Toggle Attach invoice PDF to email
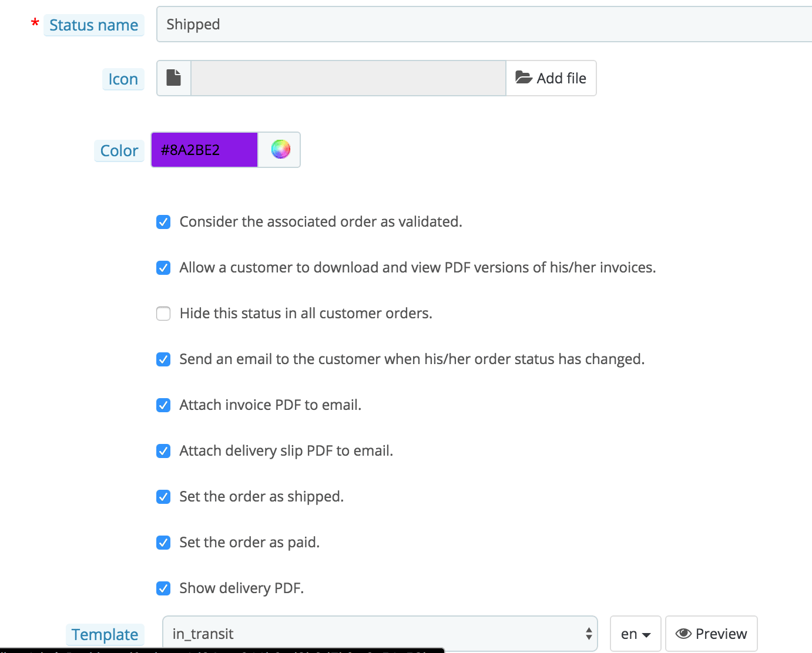Image resolution: width=812 pixels, height=653 pixels. pyautogui.click(x=163, y=405)
